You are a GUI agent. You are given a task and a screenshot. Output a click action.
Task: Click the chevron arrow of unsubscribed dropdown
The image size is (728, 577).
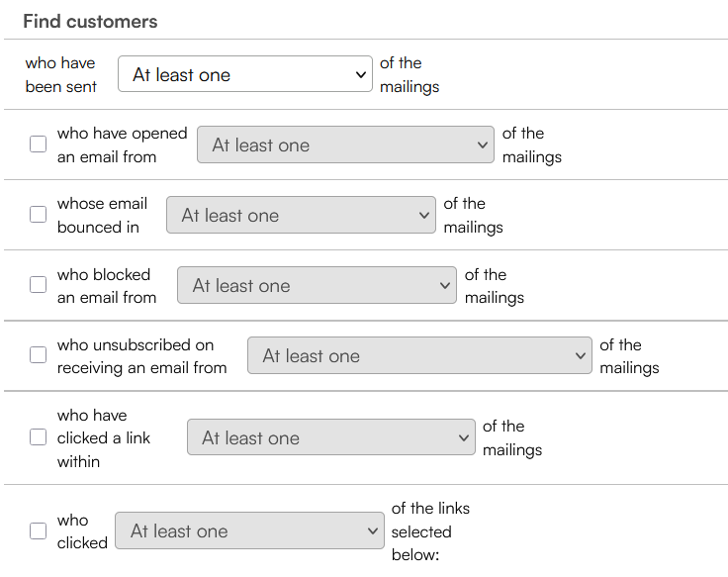point(581,356)
